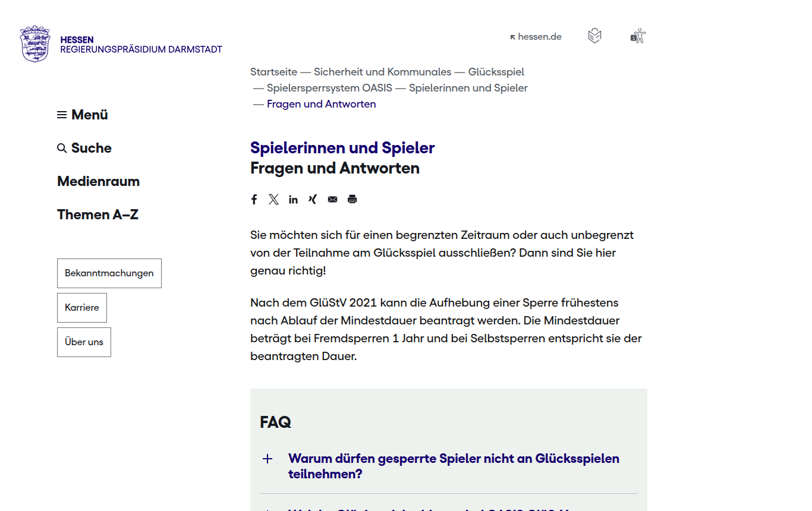Image resolution: width=812 pixels, height=511 pixels.
Task: Share page on X
Action: pos(273,199)
